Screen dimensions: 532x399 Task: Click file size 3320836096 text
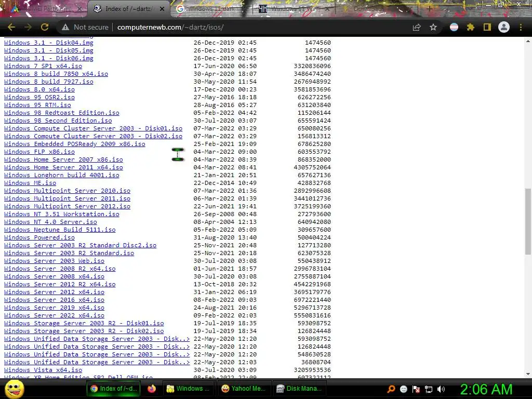pyautogui.click(x=312, y=66)
